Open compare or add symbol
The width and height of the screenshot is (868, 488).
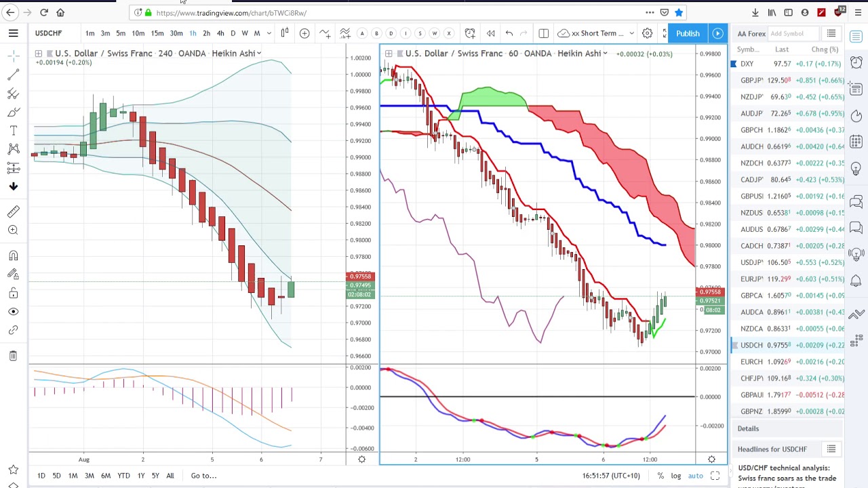tap(304, 33)
